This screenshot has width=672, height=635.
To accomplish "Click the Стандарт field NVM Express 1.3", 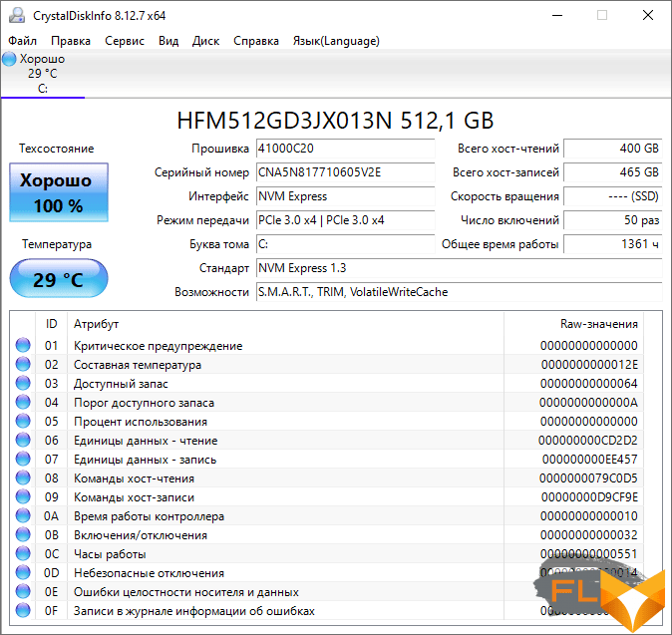I will tap(460, 268).
